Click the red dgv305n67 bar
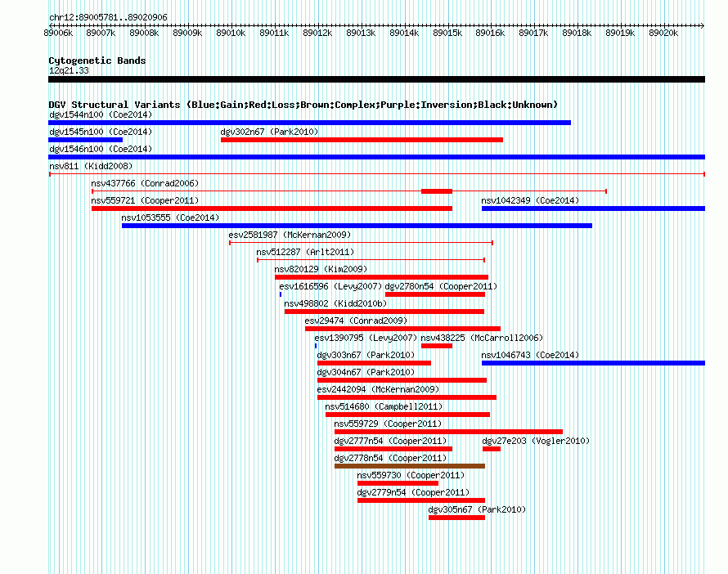This screenshot has height=574, width=728. point(457,518)
